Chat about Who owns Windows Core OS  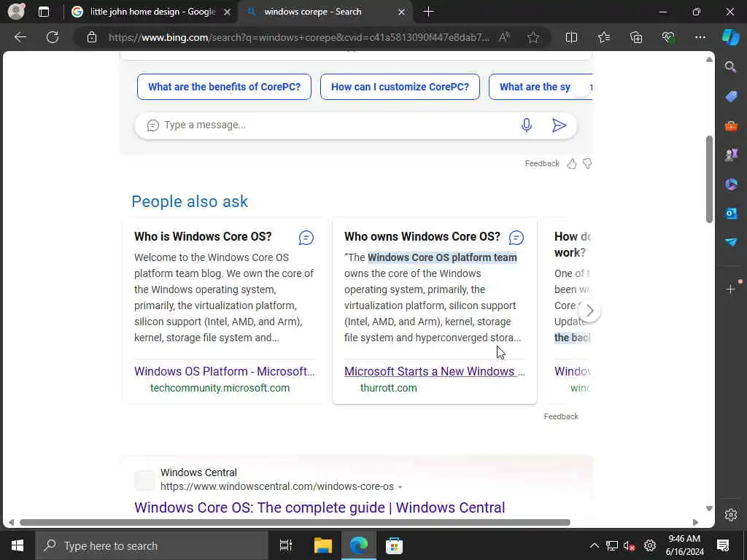tap(516, 238)
